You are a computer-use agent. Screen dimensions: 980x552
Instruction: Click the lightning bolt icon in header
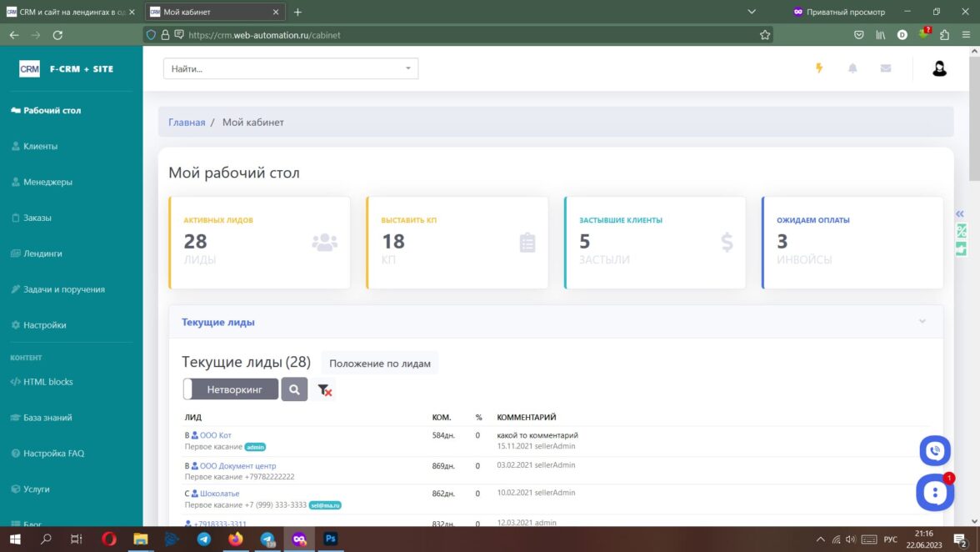pyautogui.click(x=819, y=68)
